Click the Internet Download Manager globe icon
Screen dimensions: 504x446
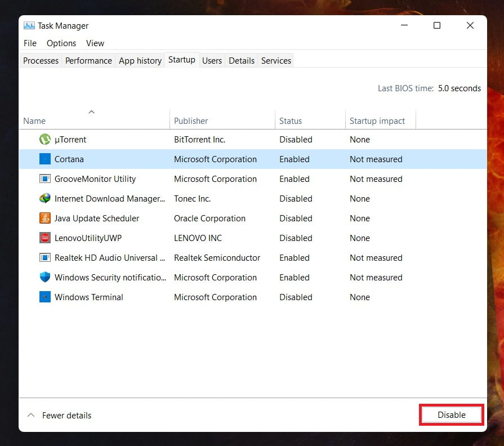45,199
